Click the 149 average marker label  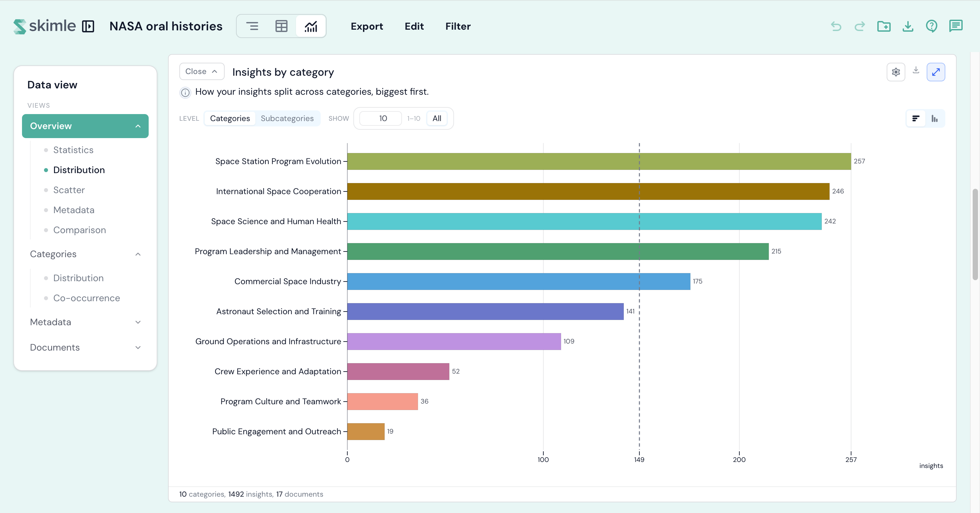pos(639,460)
